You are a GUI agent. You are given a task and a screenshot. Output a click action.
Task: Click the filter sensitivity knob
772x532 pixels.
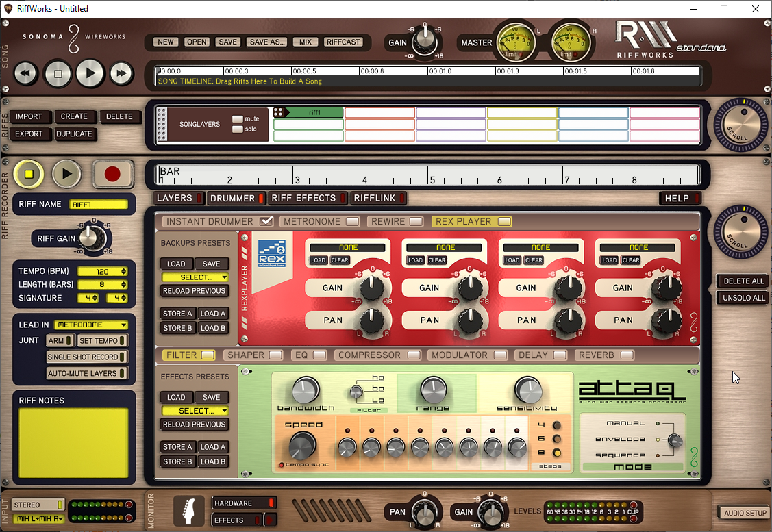pos(527,390)
